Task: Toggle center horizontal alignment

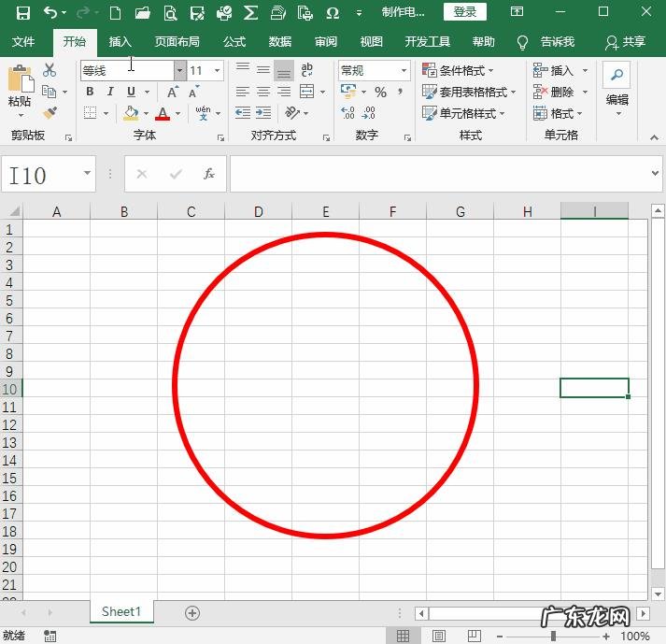Action: (263, 92)
